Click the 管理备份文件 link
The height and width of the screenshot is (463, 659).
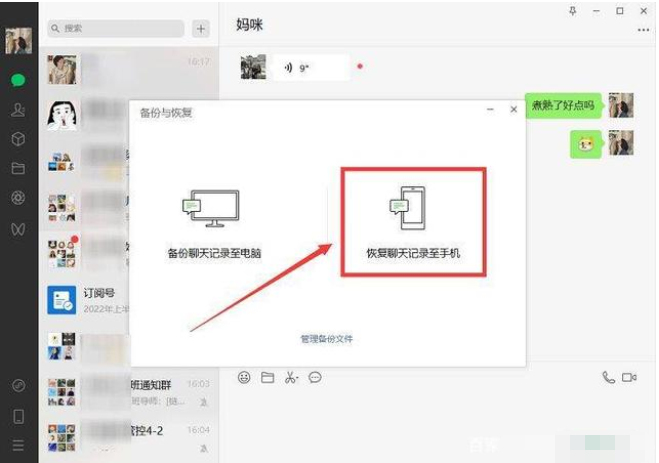(x=326, y=339)
